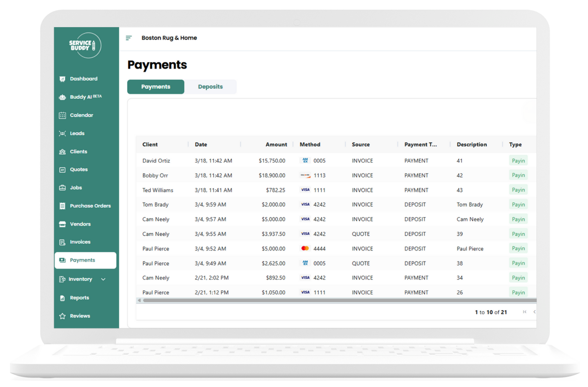This screenshot has width=588, height=387.
Task: Go to first page pagination icon
Action: coord(525,312)
